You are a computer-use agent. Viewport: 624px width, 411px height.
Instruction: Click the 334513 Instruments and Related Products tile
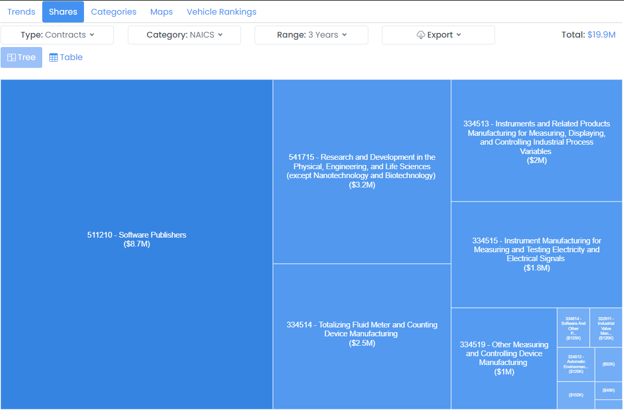click(x=536, y=140)
